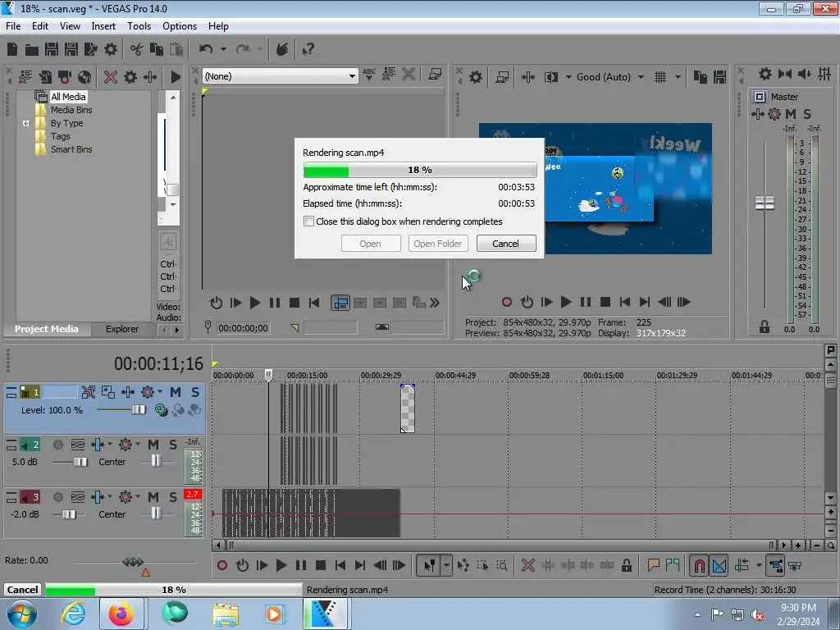840x630 pixels.
Task: Click the Master volume fader
Action: pos(765,203)
